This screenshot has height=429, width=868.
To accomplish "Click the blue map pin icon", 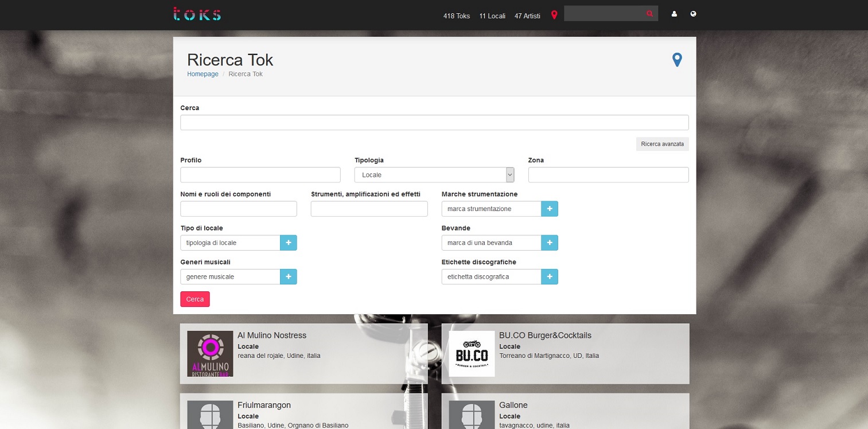I will tap(677, 60).
